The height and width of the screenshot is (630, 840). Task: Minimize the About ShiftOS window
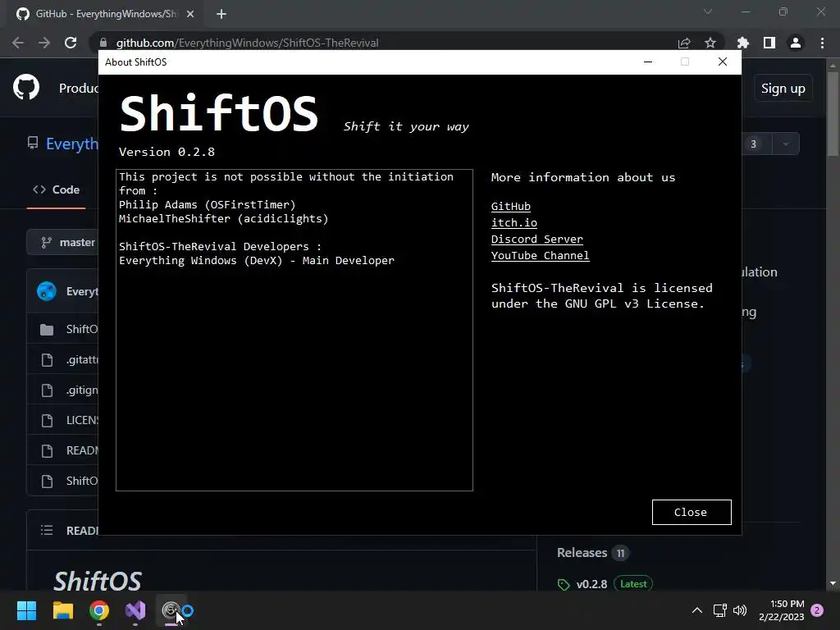pyautogui.click(x=648, y=62)
